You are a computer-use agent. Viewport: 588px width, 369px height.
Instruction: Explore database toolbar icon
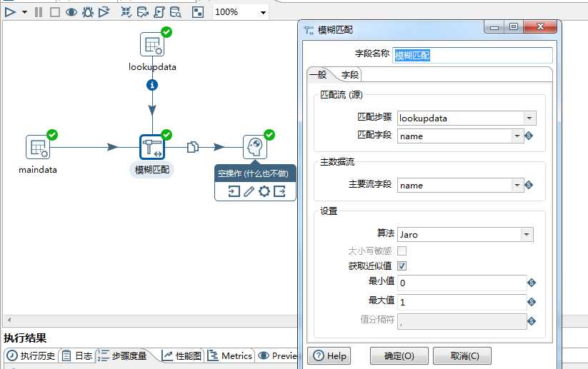point(176,12)
